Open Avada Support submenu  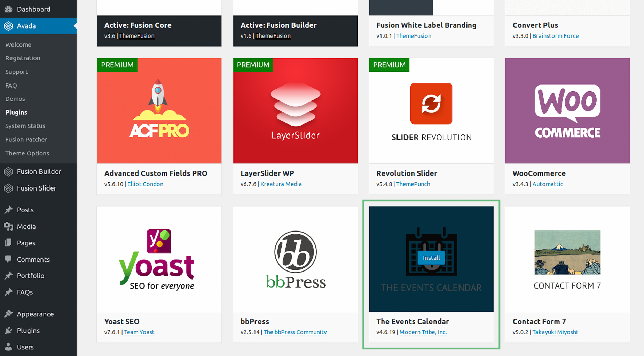(x=16, y=72)
